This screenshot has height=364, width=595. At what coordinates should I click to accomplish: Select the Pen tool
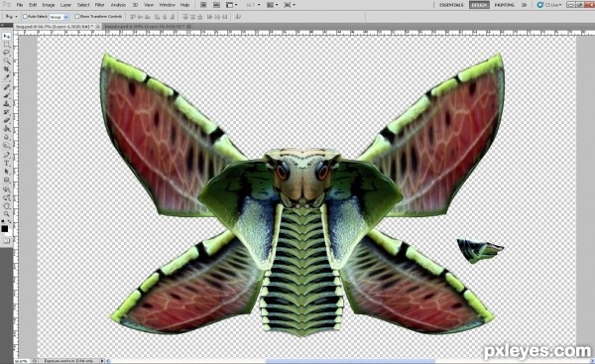[7, 155]
